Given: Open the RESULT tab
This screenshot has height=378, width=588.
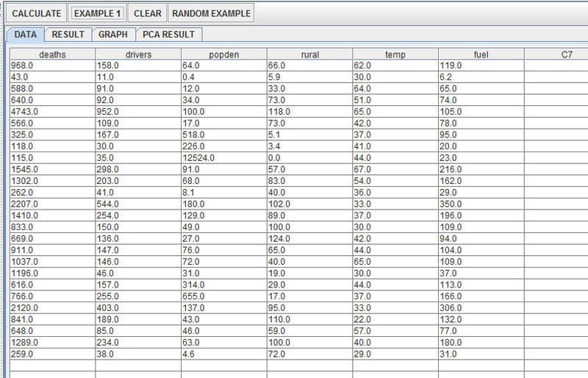Looking at the screenshot, I should click(x=68, y=35).
